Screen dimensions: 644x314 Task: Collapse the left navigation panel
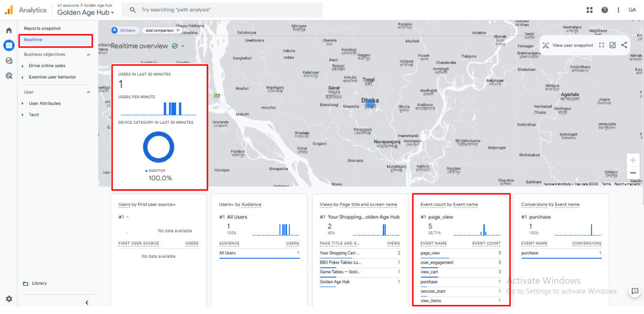point(87,302)
